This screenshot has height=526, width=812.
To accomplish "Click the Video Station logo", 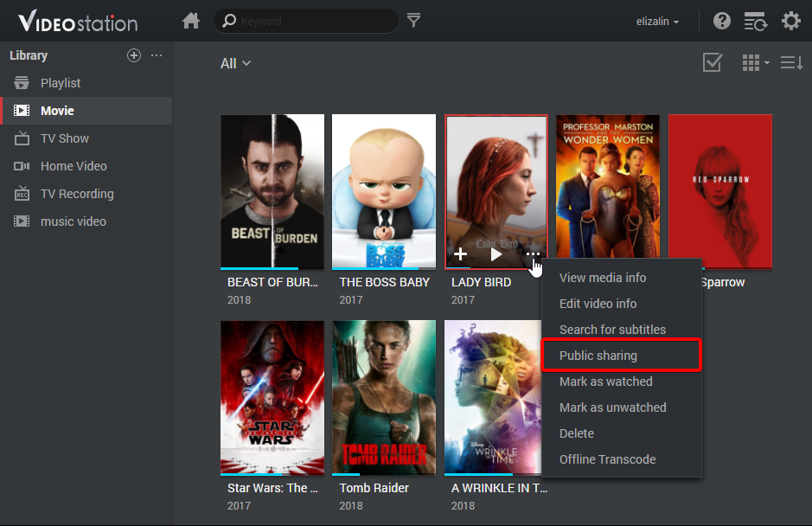I will [x=78, y=22].
